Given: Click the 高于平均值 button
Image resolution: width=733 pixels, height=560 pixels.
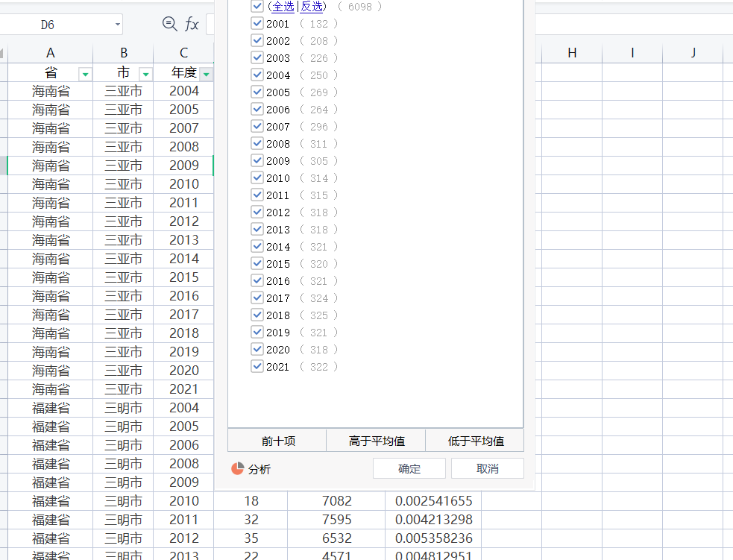Looking at the screenshot, I should pyautogui.click(x=377, y=441).
